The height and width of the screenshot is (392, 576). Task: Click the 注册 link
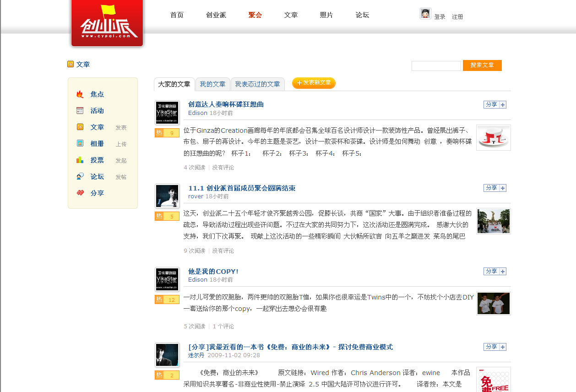pos(457,17)
